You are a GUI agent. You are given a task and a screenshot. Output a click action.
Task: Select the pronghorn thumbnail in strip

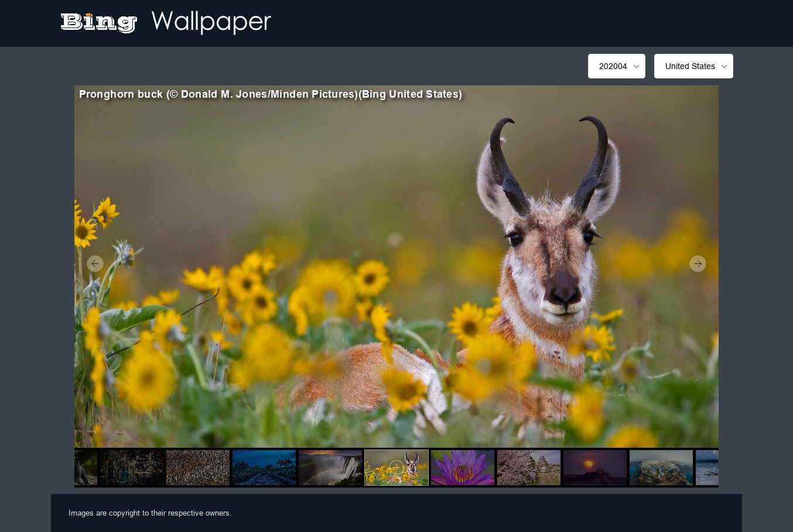pos(396,468)
